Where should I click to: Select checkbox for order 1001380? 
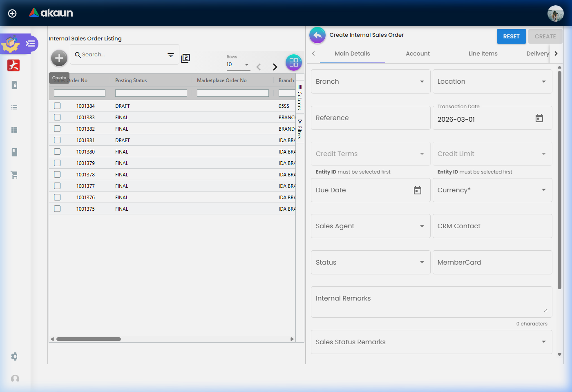[57, 151]
